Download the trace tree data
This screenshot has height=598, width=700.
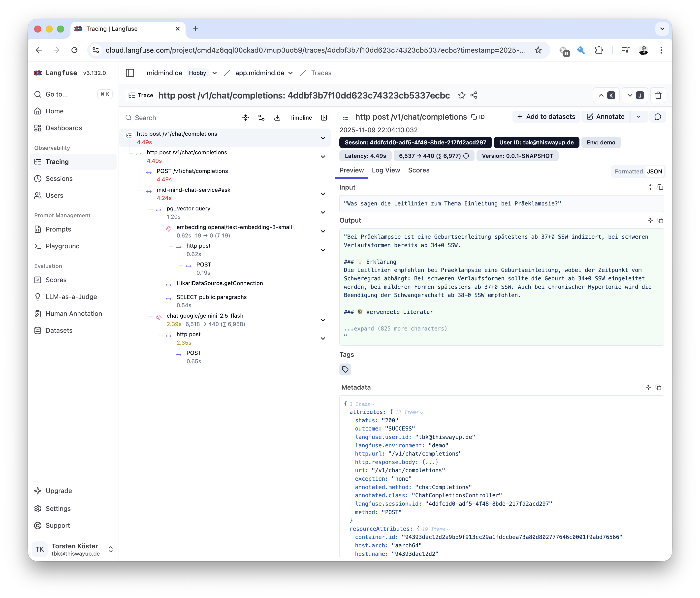[x=277, y=118]
